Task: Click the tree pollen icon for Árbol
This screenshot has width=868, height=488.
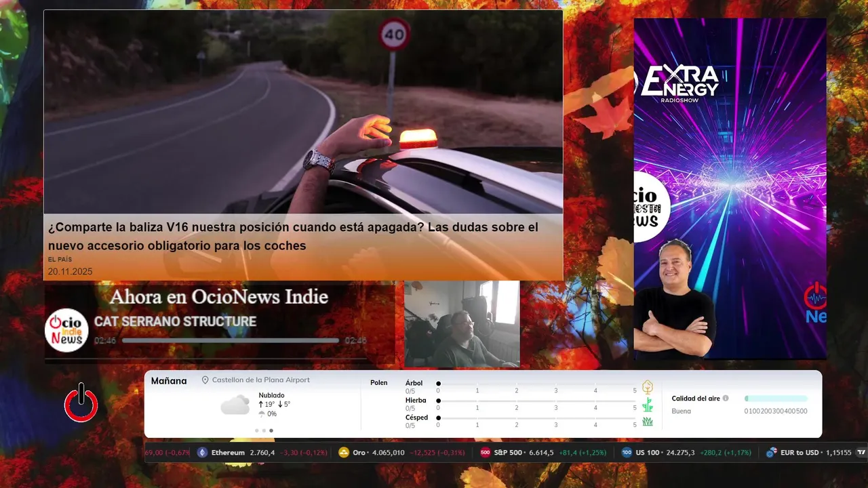Action: pos(648,387)
